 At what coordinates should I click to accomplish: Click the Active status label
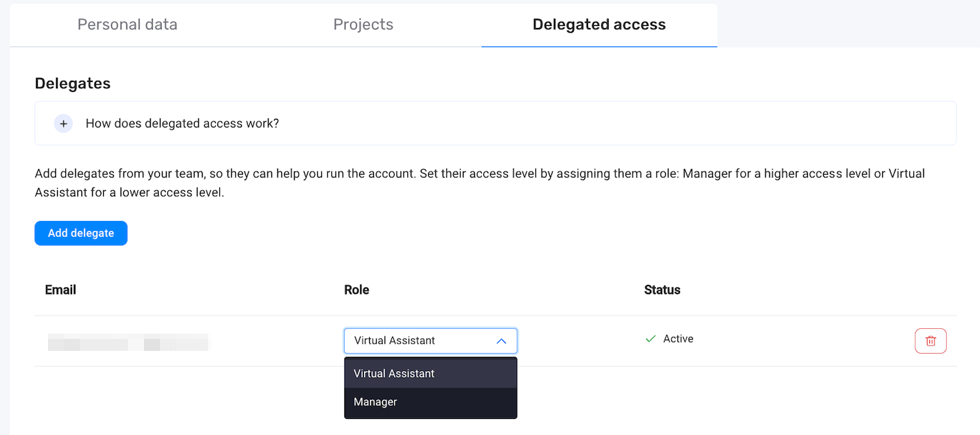coord(677,338)
